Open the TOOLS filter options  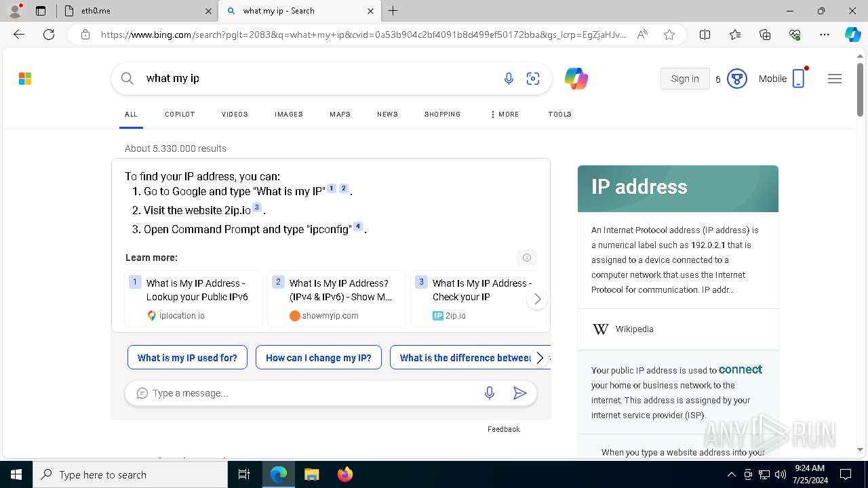[x=559, y=114]
